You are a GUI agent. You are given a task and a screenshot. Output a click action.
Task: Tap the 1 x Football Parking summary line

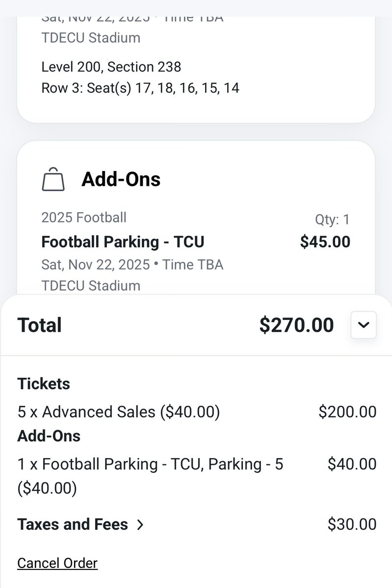click(150, 465)
